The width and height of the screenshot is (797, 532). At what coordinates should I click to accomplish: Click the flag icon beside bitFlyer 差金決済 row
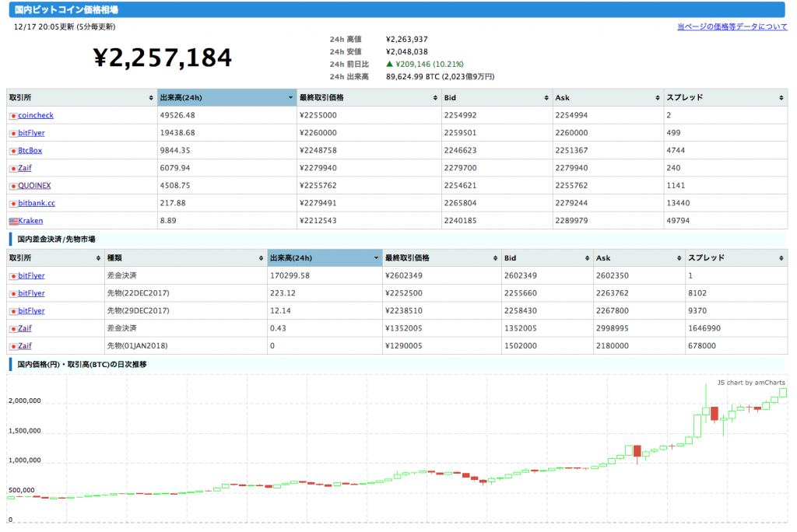(13, 276)
